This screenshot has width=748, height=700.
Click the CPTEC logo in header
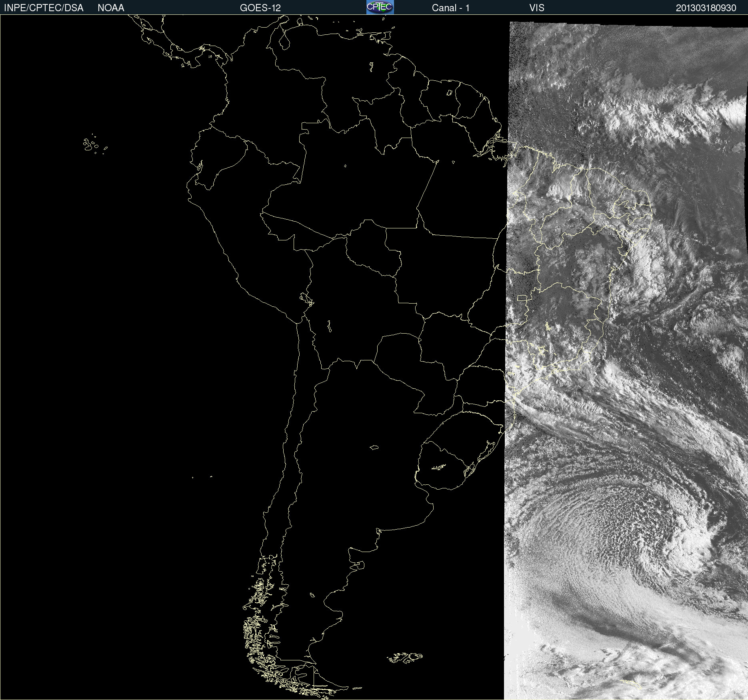click(380, 7)
